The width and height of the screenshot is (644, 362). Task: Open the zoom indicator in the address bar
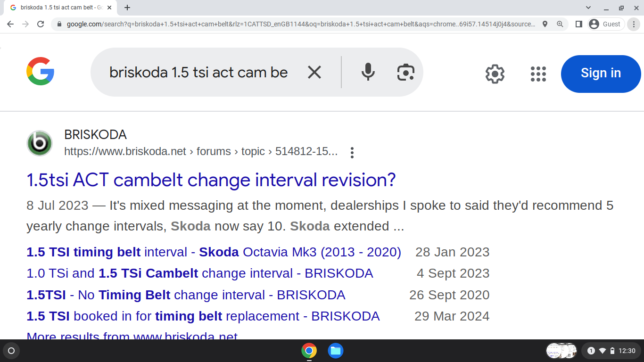[x=560, y=24]
